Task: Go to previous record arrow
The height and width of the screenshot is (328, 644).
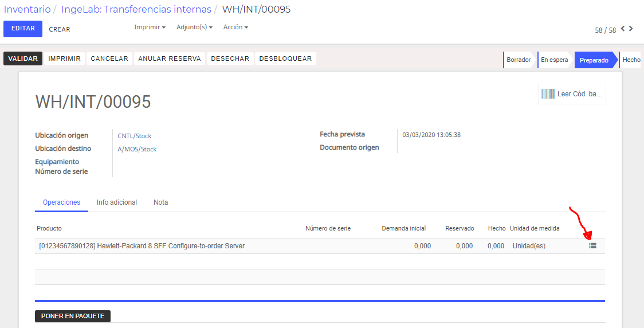Action: click(x=623, y=28)
